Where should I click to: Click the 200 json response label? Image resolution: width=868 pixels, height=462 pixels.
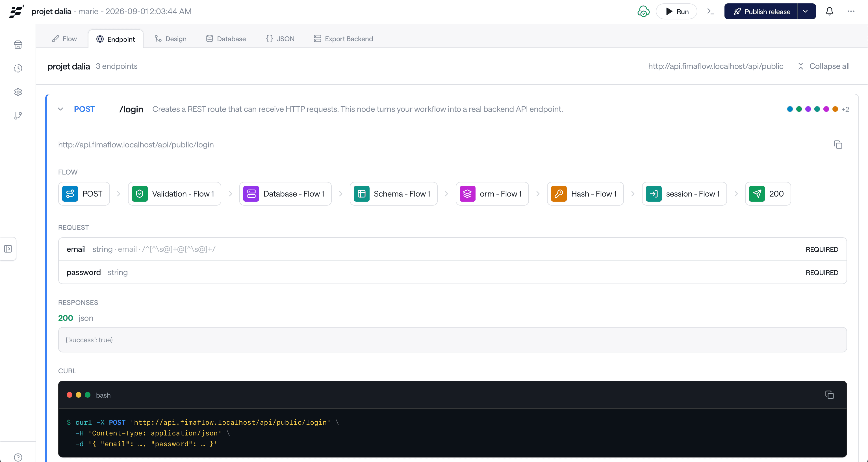[75, 318]
